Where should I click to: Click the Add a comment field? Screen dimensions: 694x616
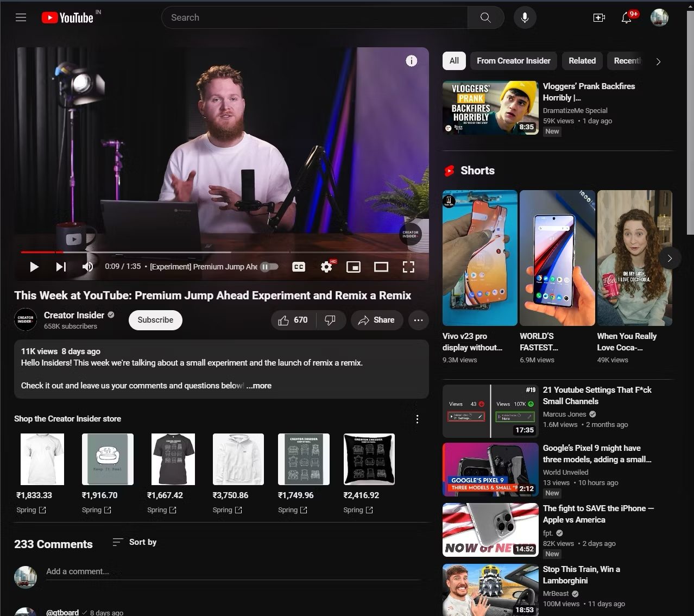click(234, 571)
